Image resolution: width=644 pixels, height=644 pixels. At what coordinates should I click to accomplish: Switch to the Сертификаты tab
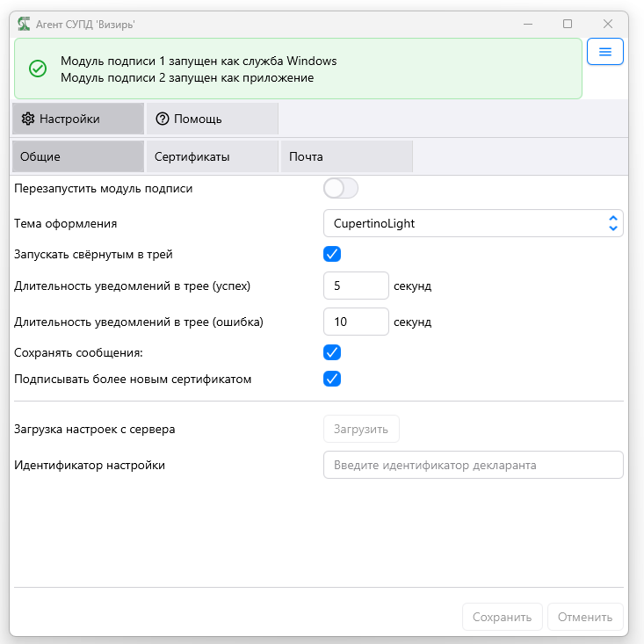213,156
